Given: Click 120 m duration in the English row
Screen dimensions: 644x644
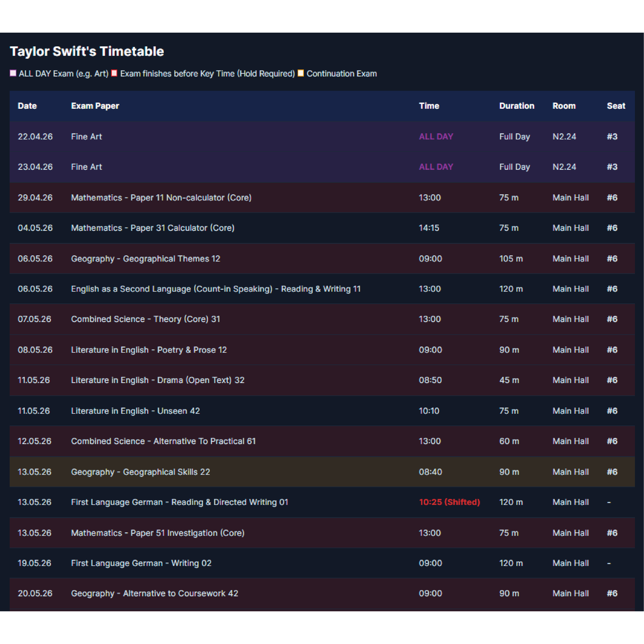Looking at the screenshot, I should click(x=511, y=289).
